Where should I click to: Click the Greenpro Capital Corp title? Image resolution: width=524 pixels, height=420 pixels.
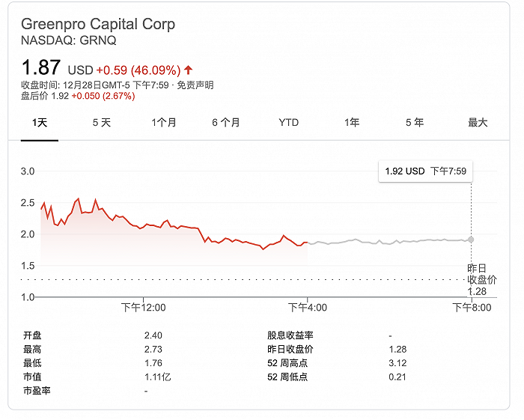(x=98, y=24)
